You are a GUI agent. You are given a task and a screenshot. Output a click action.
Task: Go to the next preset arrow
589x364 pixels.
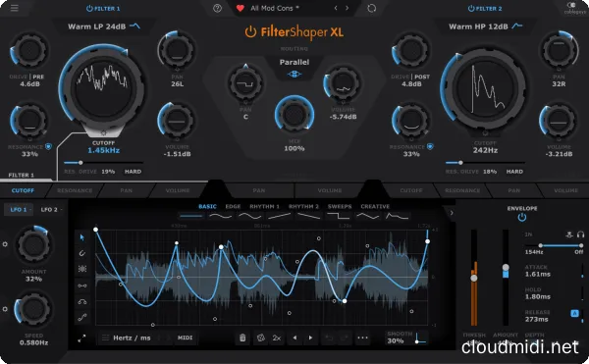347,8
